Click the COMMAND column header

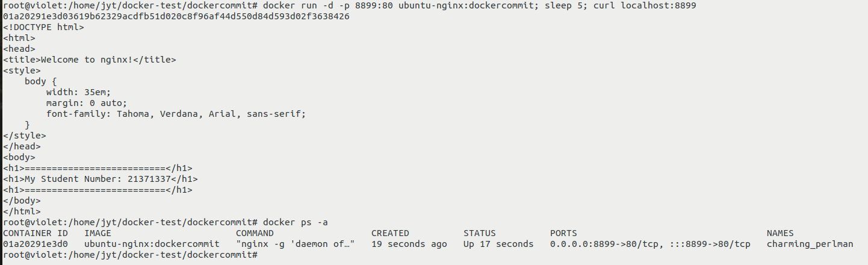pyautogui.click(x=255, y=233)
